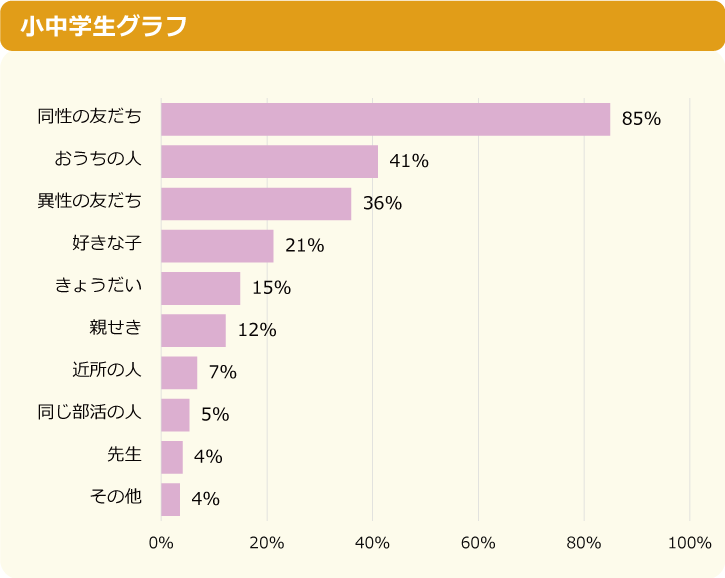Click the 好きな子 21% bar
Viewport: 725px width, 578px height.
tap(217, 246)
